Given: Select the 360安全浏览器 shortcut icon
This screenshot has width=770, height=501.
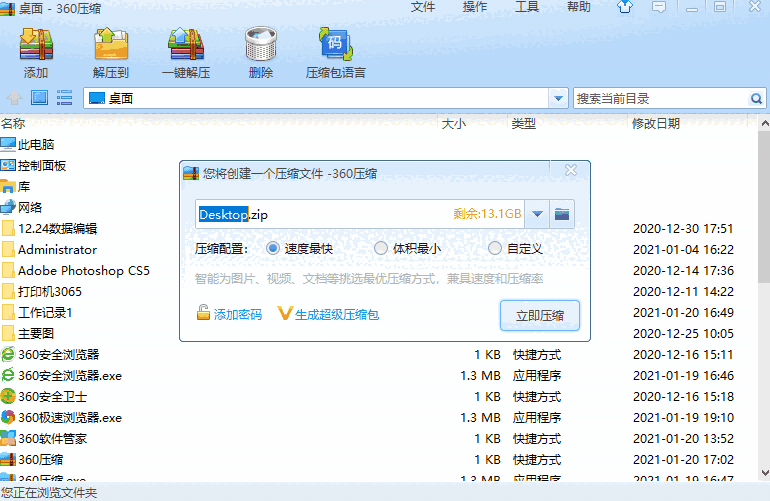Looking at the screenshot, I should 8,354.
